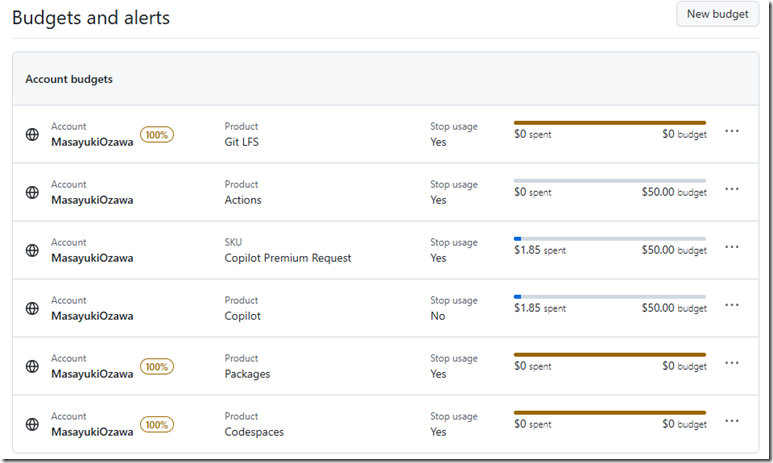
Task: Click the Packages product name
Action: click(247, 374)
